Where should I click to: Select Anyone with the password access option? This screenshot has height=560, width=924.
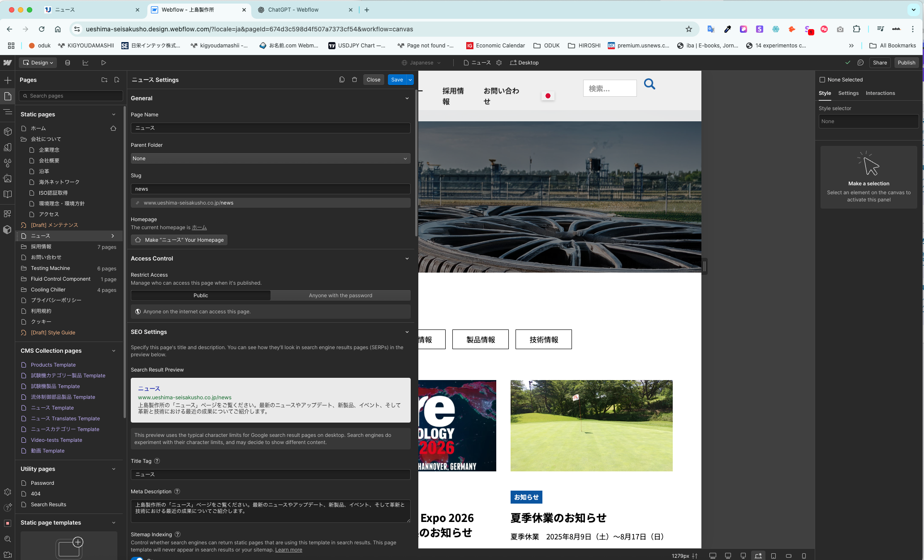340,295
